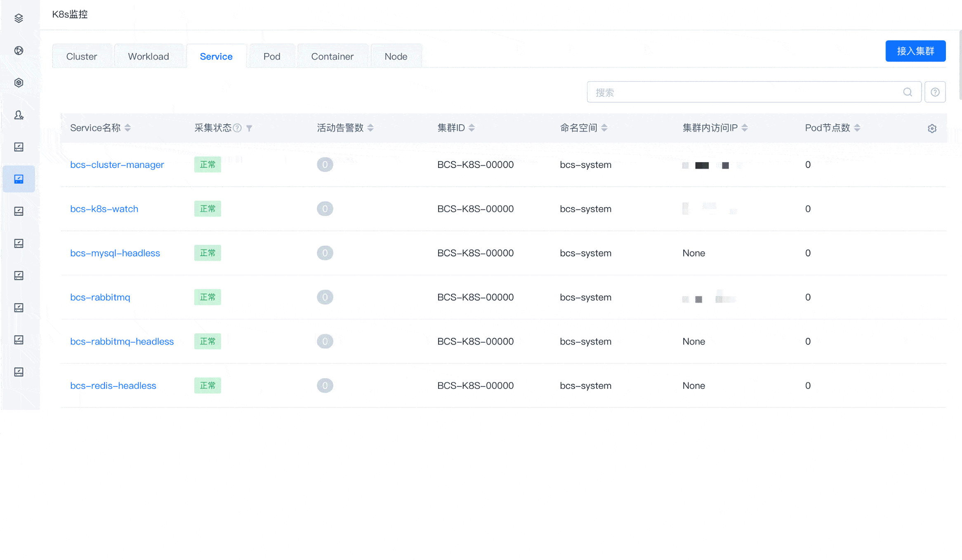Screen dimensions: 962x560
Task: Open table column settings gear
Action: (932, 128)
